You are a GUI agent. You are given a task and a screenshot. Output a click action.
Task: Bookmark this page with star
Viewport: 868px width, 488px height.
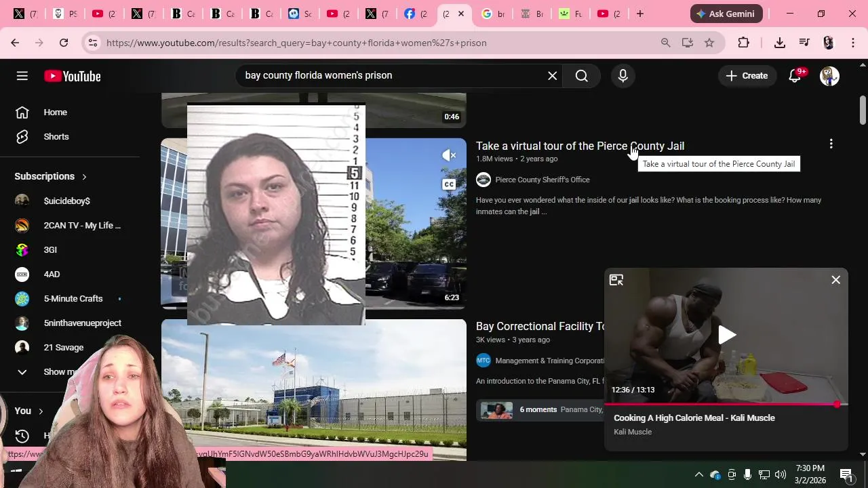coord(709,43)
